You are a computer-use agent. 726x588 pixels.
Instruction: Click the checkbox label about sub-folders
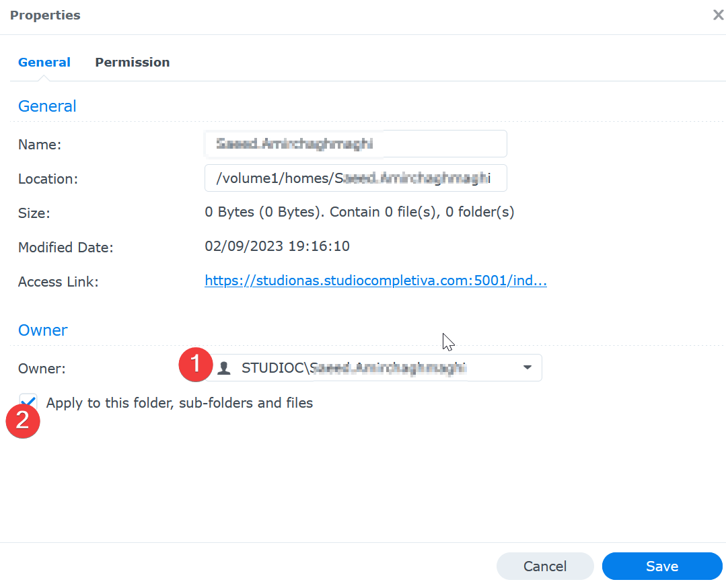[x=179, y=402]
